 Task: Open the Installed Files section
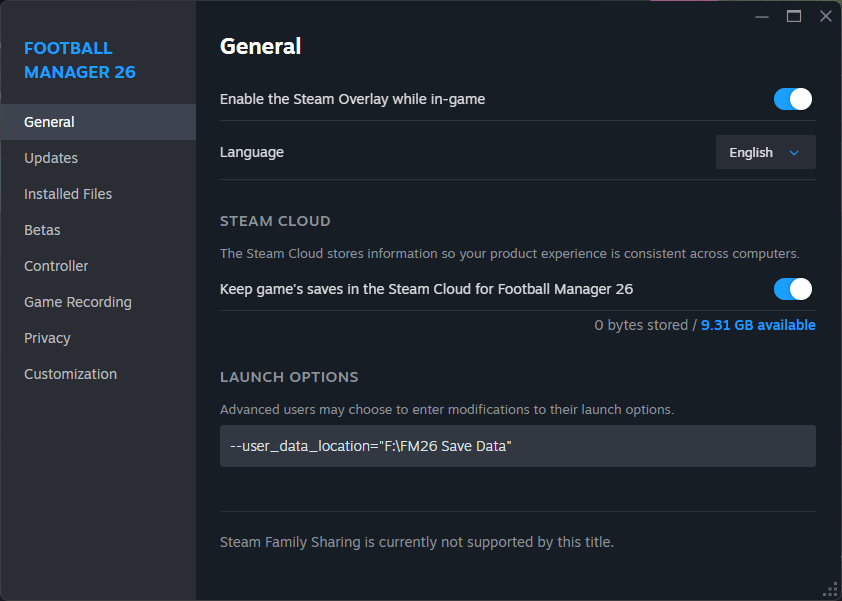point(68,194)
